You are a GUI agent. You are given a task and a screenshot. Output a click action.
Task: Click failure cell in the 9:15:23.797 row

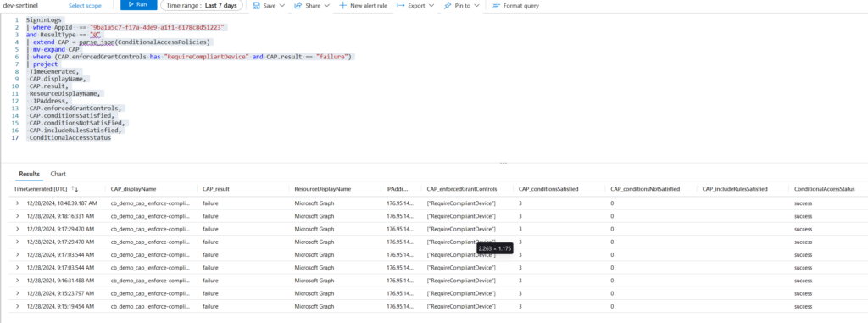coord(210,293)
